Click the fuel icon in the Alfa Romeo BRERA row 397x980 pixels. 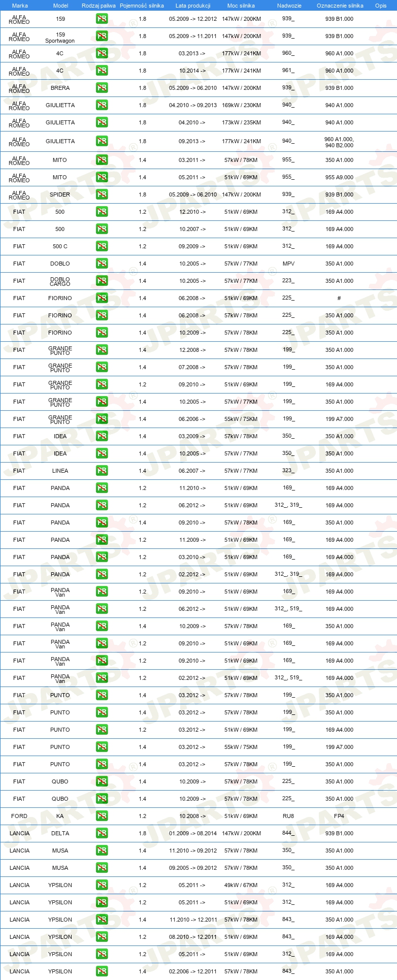coord(102,88)
